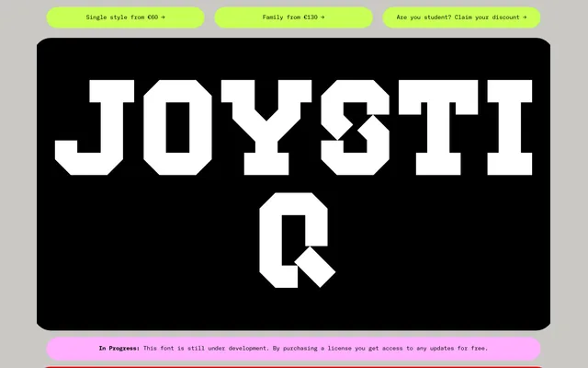Open the Single style from €60 pricing button

(x=125, y=17)
